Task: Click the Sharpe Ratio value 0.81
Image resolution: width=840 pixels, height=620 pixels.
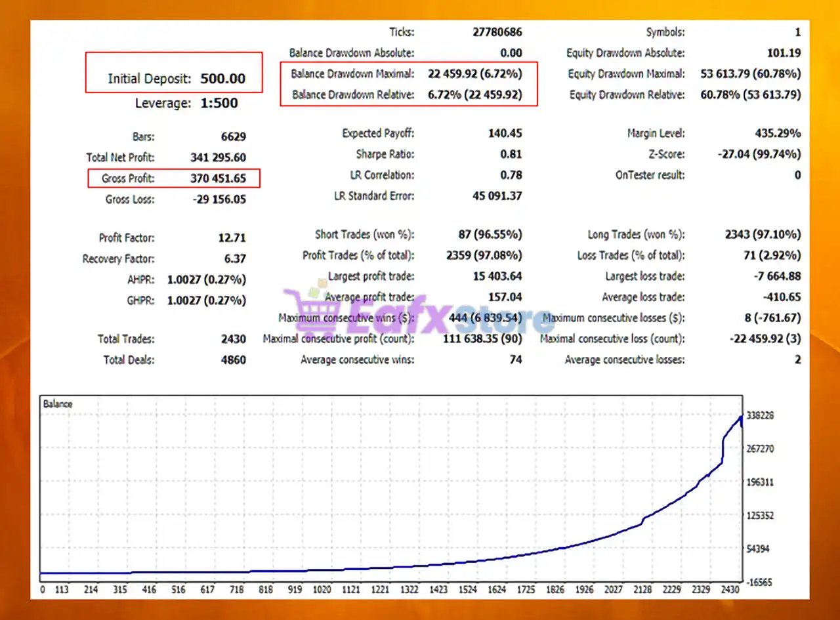Action: coord(511,154)
